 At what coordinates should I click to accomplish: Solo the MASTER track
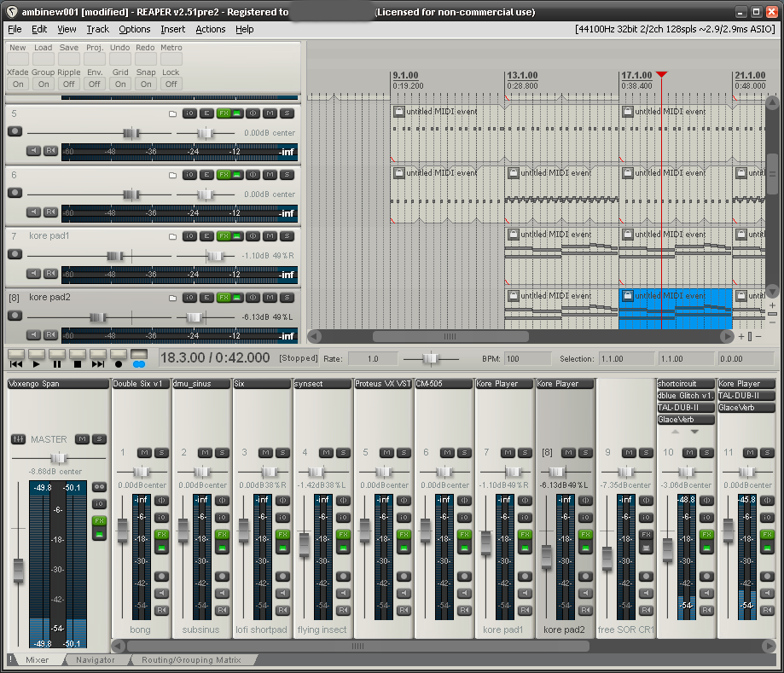pos(100,439)
